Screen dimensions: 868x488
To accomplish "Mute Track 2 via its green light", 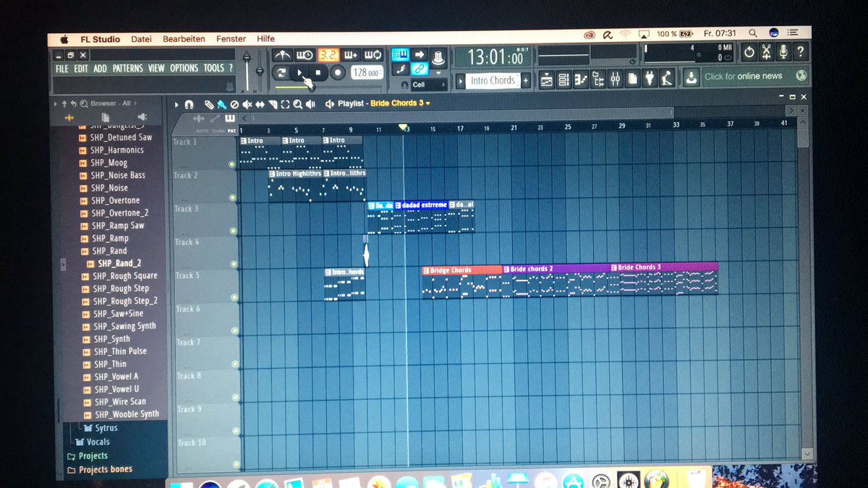I will point(233,197).
